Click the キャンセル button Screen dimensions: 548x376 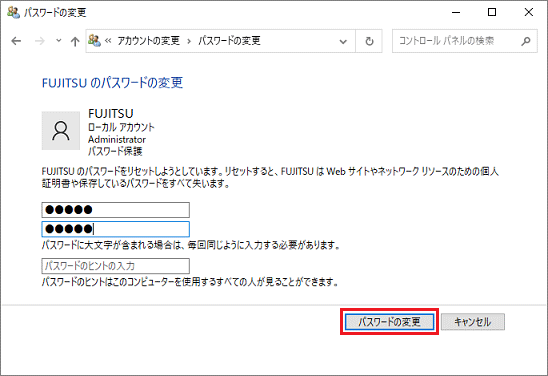(473, 321)
